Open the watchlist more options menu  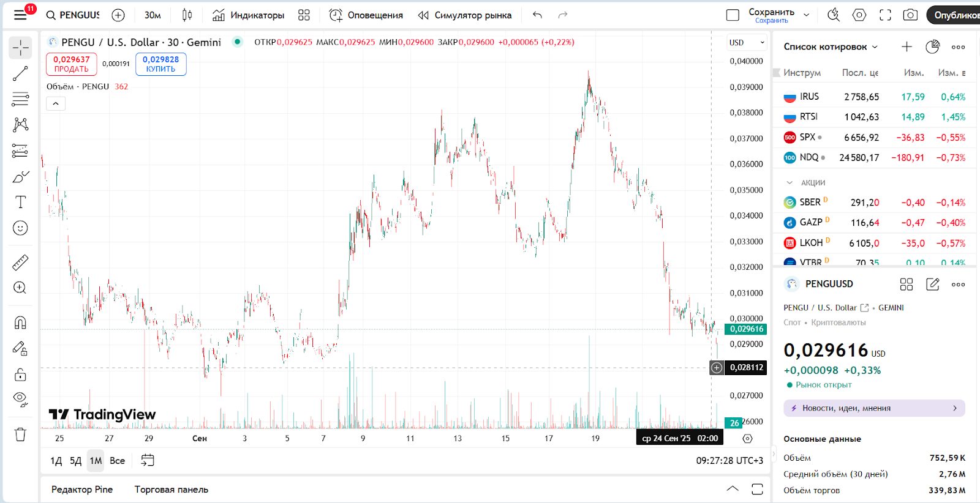click(x=959, y=47)
